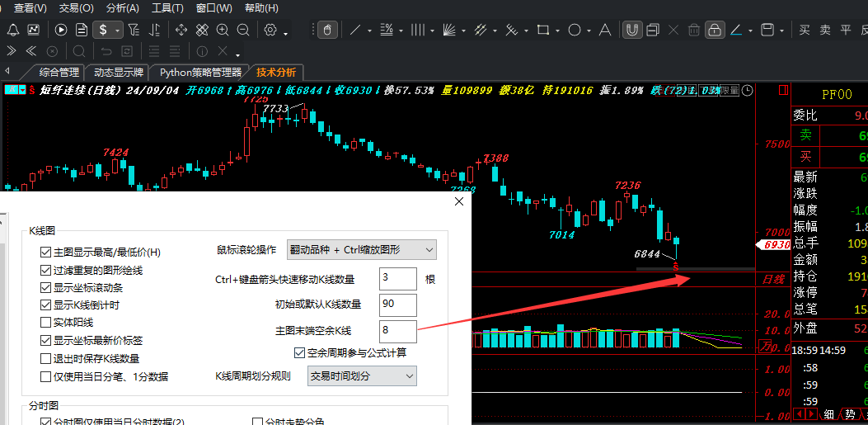Viewport: 868px width, 425px height.
Task: Click the lock drawings icon
Action: tap(715, 30)
